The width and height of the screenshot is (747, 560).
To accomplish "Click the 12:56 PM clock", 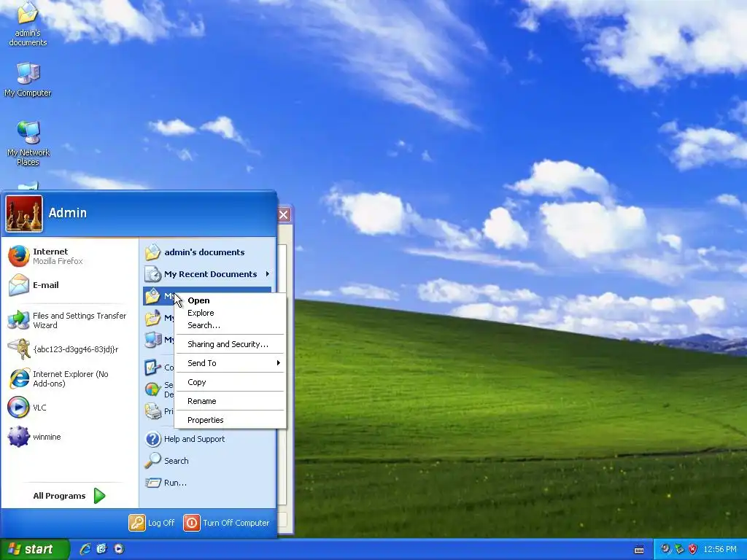I will [720, 549].
